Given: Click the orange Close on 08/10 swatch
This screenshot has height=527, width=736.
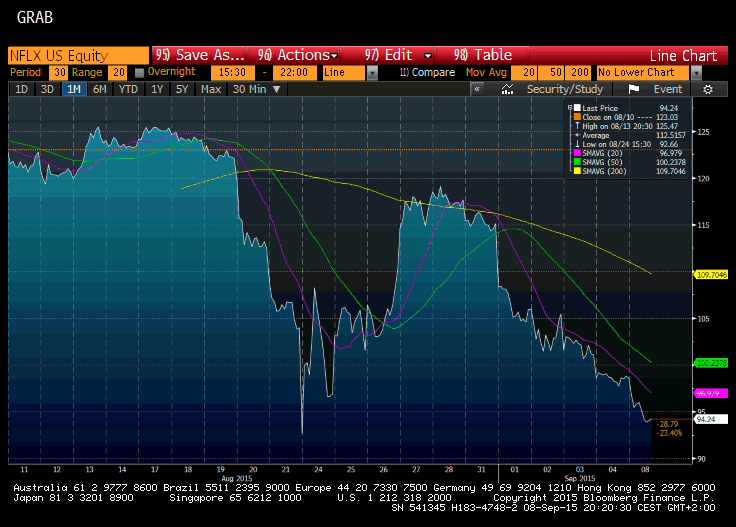Looking at the screenshot, I should pos(577,117).
